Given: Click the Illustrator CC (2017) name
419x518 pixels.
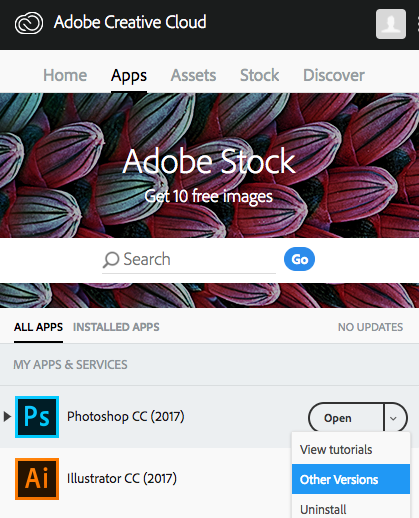Looking at the screenshot, I should [x=122, y=478].
